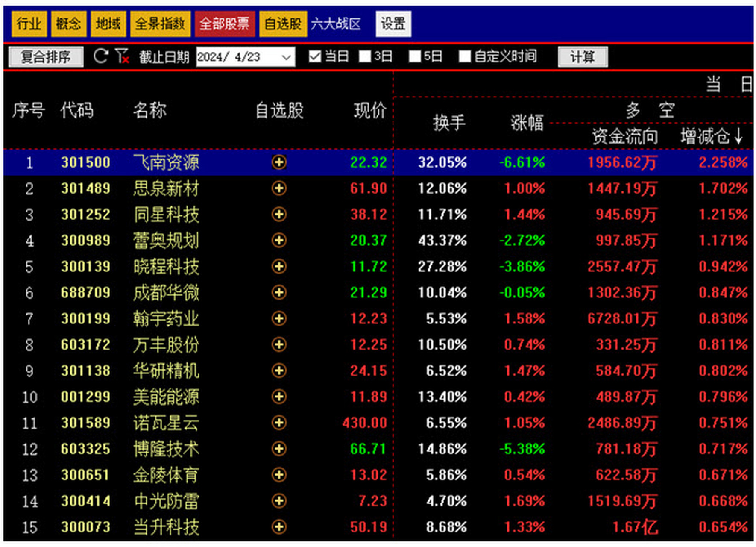Click the 中光防雷 price 7.23
756x547 pixels.
coord(372,501)
